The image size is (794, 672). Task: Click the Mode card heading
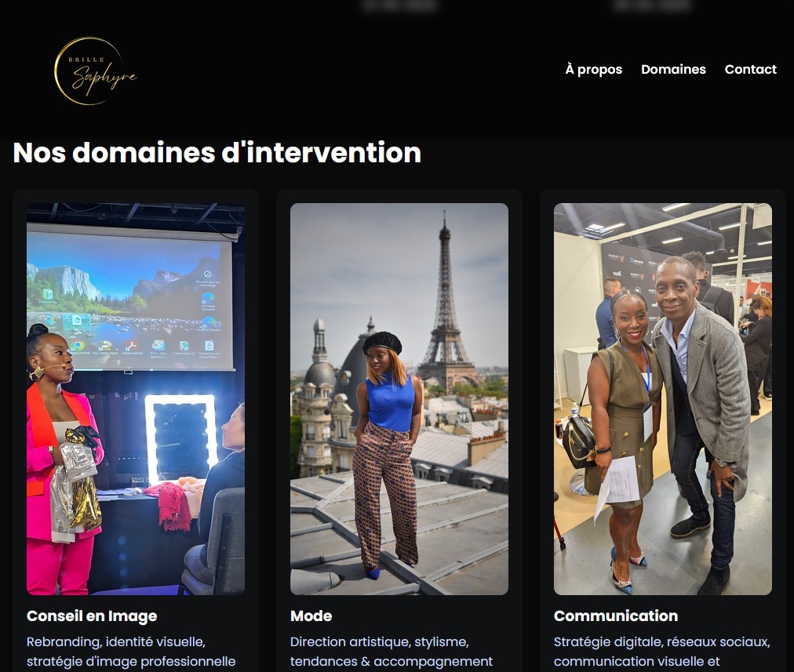point(311,616)
